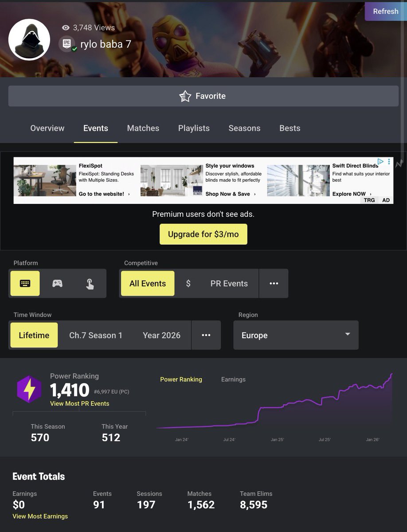The height and width of the screenshot is (532, 407).
Task: Filter by dollar sign cash events
Action: pos(188,283)
